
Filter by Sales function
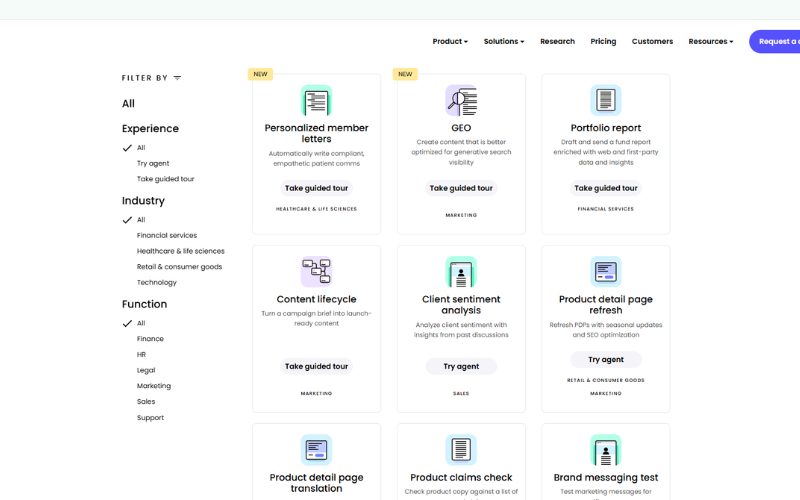[x=146, y=402]
